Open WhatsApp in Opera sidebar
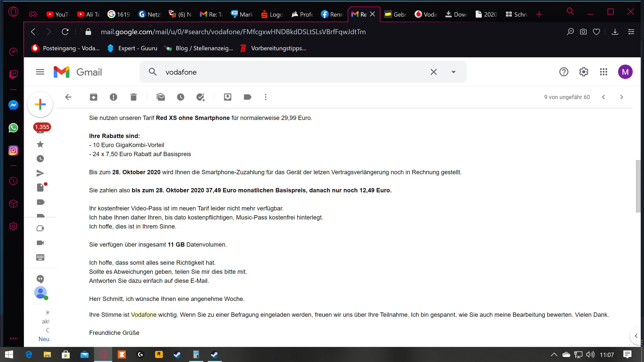Screen dimensions: 644x362 [x=13, y=128]
